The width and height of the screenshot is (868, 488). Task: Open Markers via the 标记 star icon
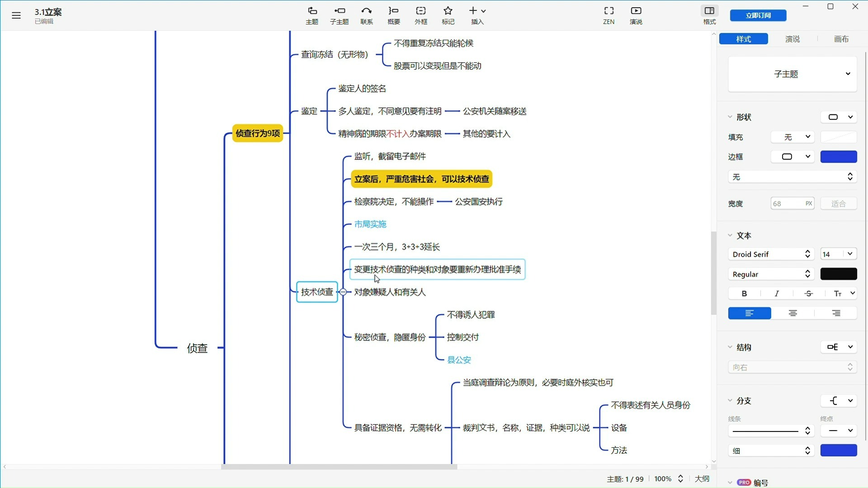(x=448, y=15)
